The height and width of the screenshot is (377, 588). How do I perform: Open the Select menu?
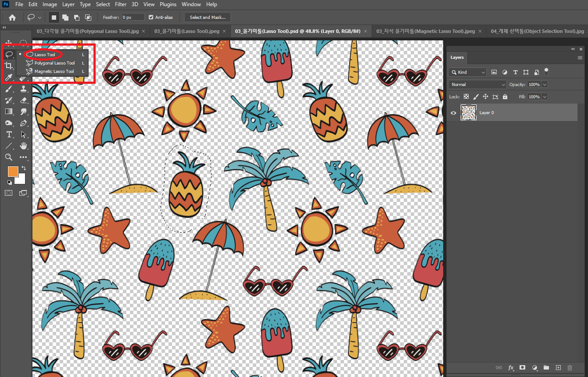click(x=103, y=4)
